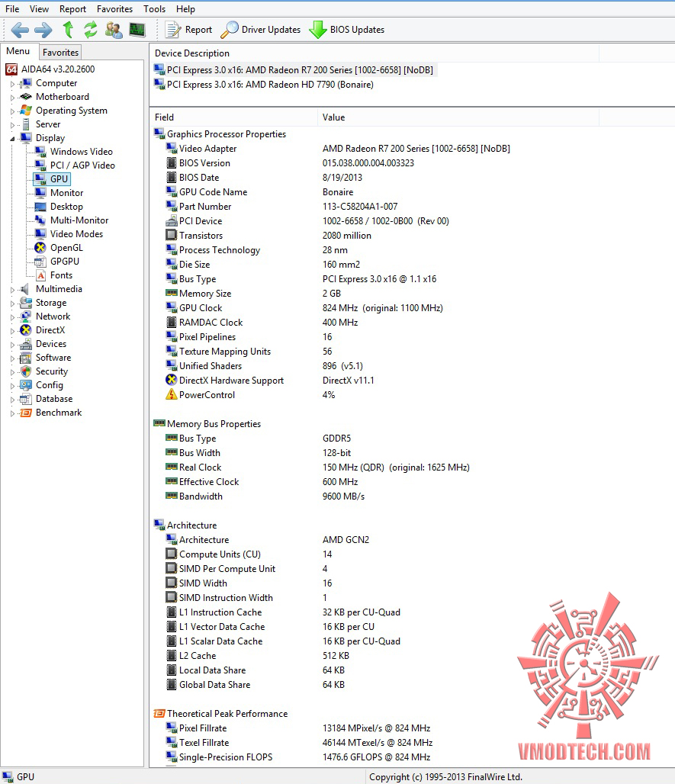The width and height of the screenshot is (675, 784).
Task: Expand the DirectX tree node
Action: 12,331
